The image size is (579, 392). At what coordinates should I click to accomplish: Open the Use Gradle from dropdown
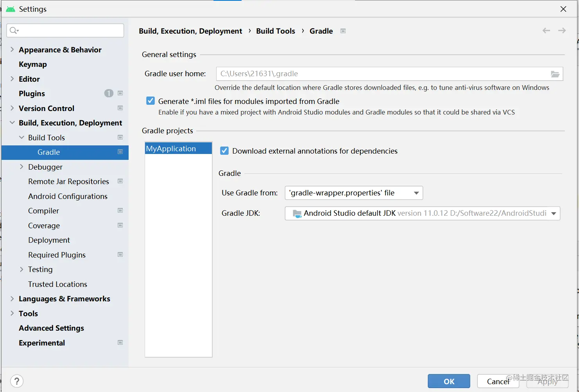(x=354, y=193)
